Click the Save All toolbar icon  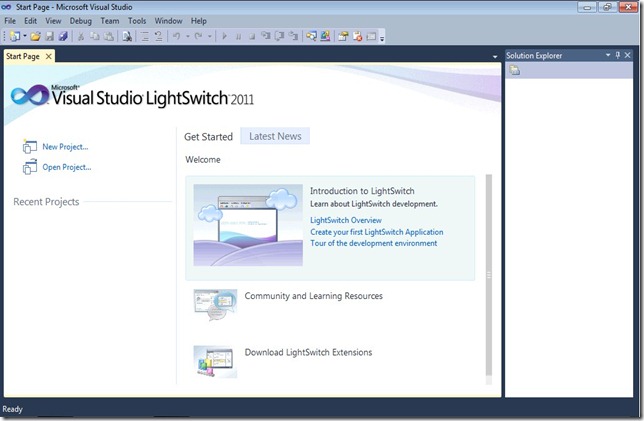coord(61,36)
